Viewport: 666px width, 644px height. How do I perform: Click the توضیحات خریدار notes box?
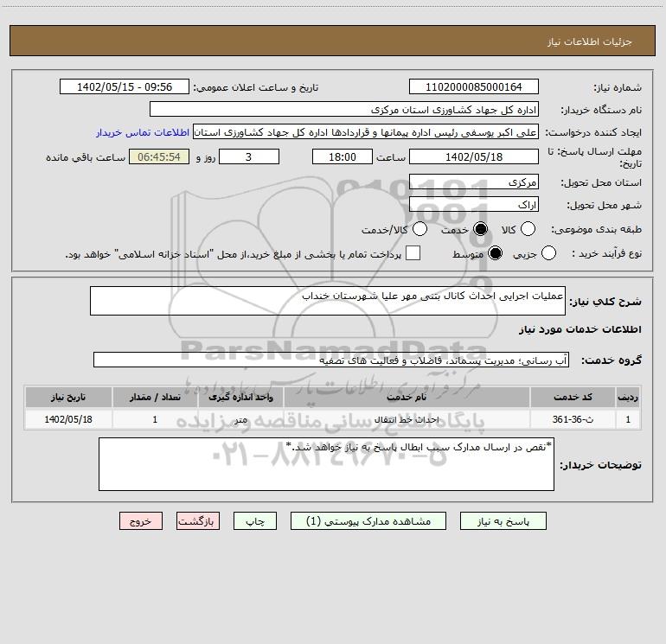coord(326,464)
